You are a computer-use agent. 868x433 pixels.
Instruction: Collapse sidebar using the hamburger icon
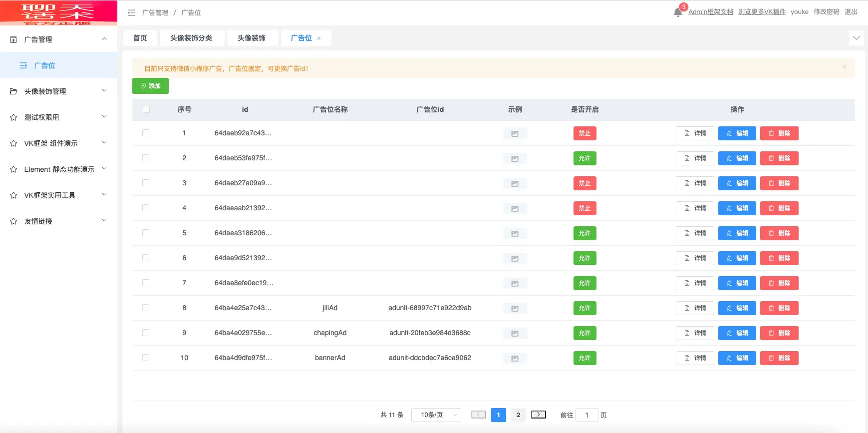132,12
